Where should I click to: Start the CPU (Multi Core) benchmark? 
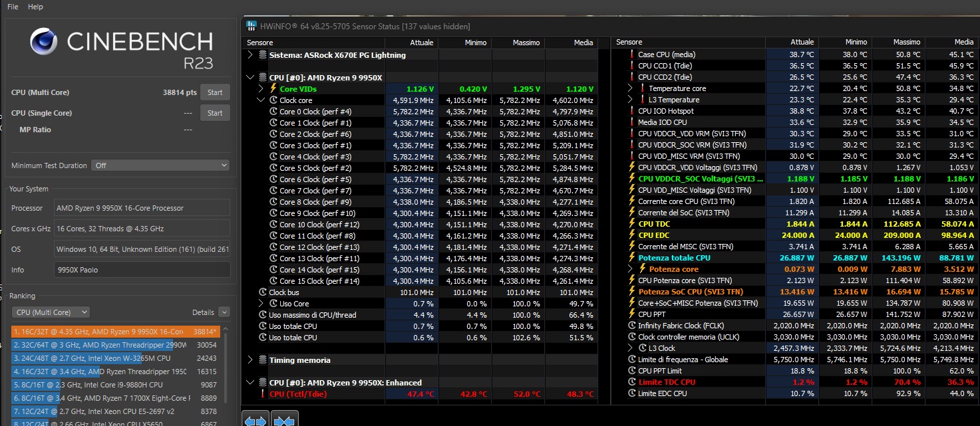pyautogui.click(x=215, y=92)
